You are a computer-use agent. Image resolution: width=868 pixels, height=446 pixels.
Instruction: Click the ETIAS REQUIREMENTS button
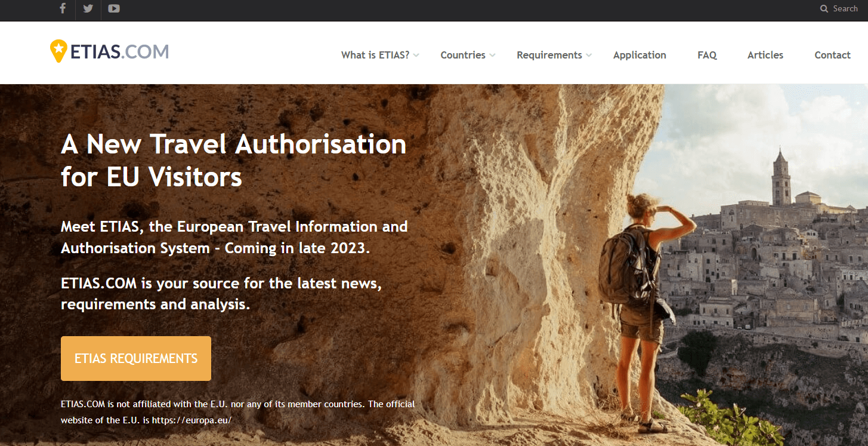pos(136,358)
